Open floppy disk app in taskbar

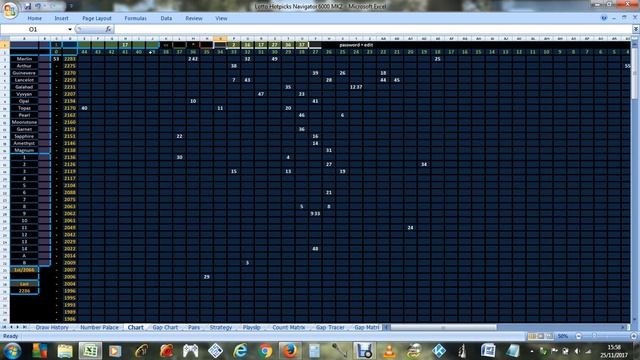coord(364,351)
